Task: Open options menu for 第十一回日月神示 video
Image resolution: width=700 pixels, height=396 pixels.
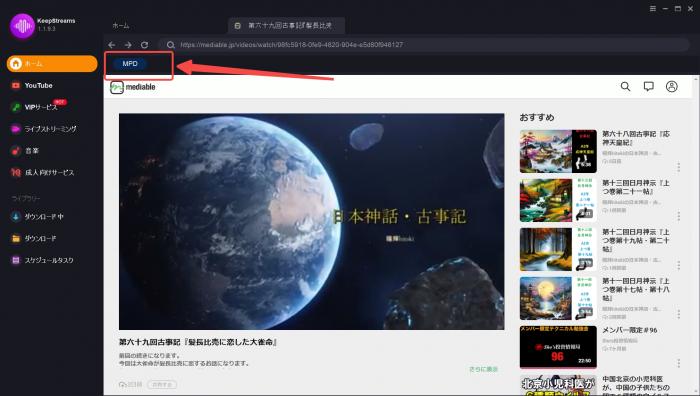Action: click(679, 314)
